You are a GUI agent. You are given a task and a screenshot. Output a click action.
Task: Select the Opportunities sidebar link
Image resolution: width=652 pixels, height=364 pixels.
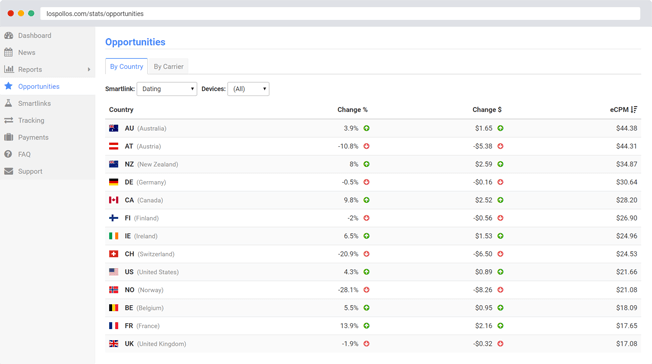coord(39,86)
